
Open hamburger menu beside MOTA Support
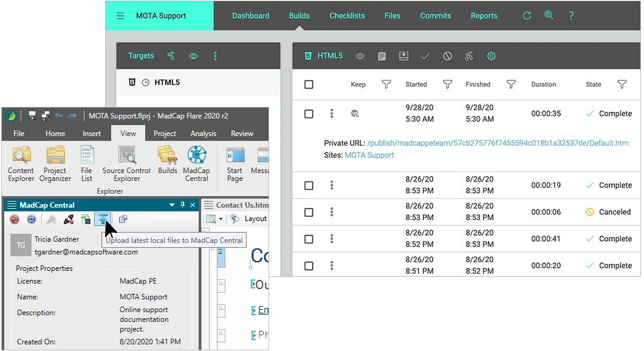(120, 16)
